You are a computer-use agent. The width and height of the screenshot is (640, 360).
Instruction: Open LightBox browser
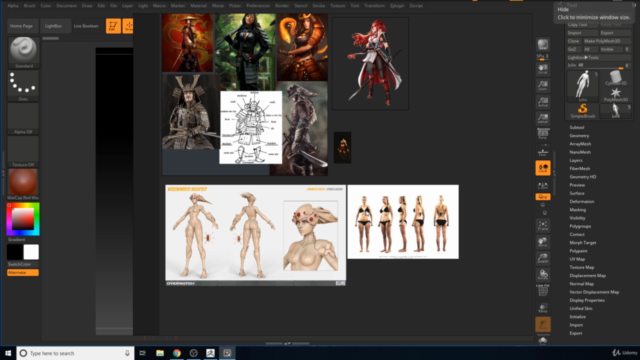[x=53, y=26]
